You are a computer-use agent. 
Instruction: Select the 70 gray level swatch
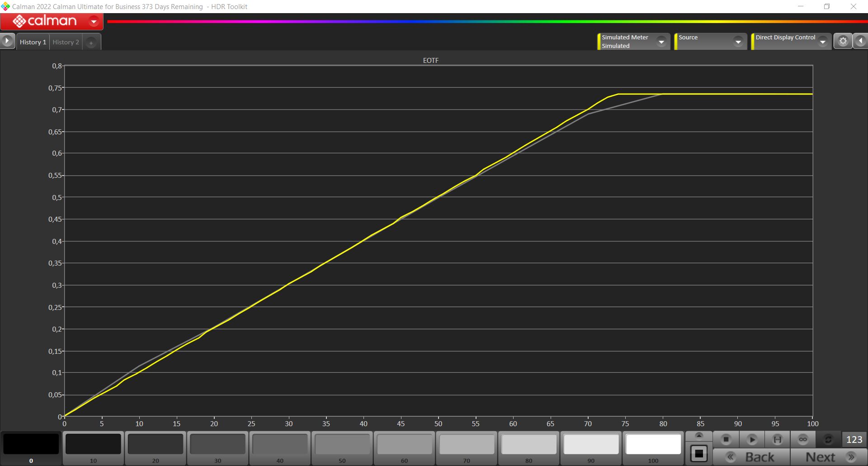(x=467, y=448)
